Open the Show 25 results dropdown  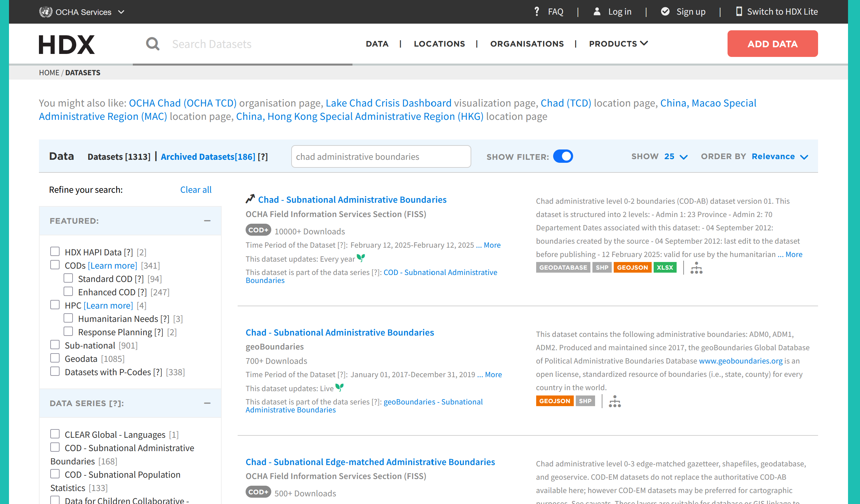pos(675,156)
